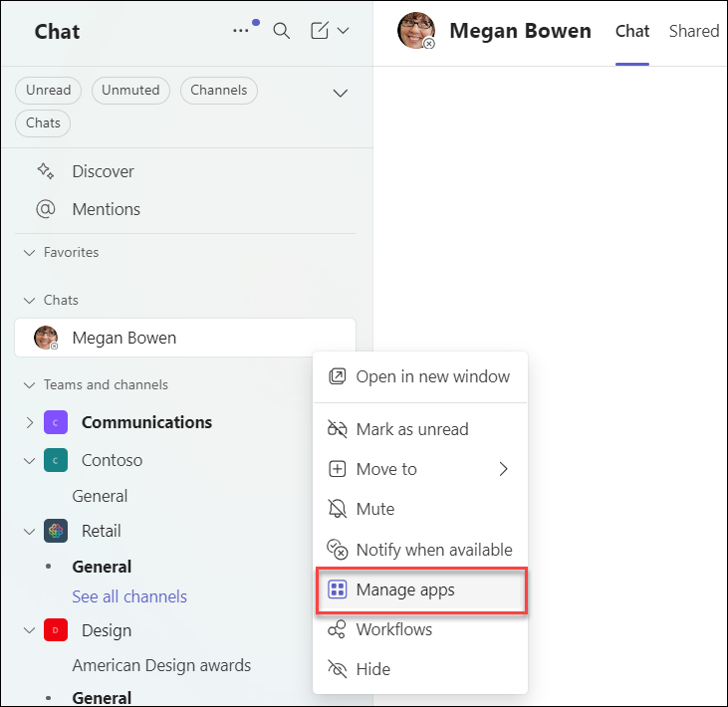
Task: Click Megan Bowen's header profile picture
Action: tap(416, 31)
